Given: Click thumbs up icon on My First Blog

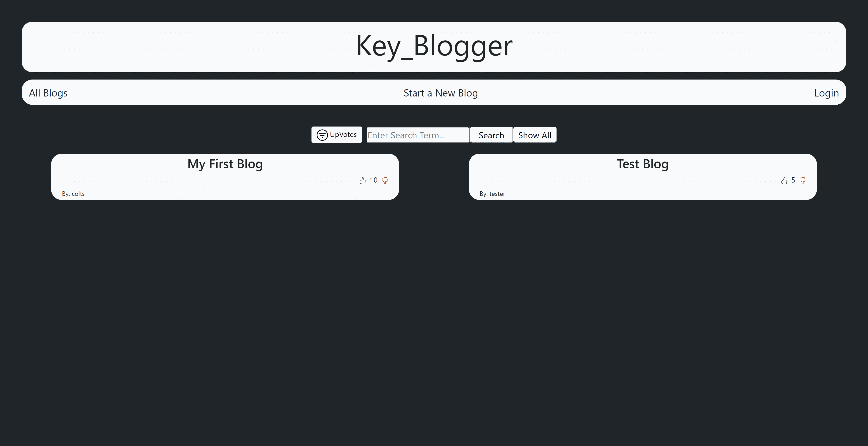Looking at the screenshot, I should coord(362,180).
